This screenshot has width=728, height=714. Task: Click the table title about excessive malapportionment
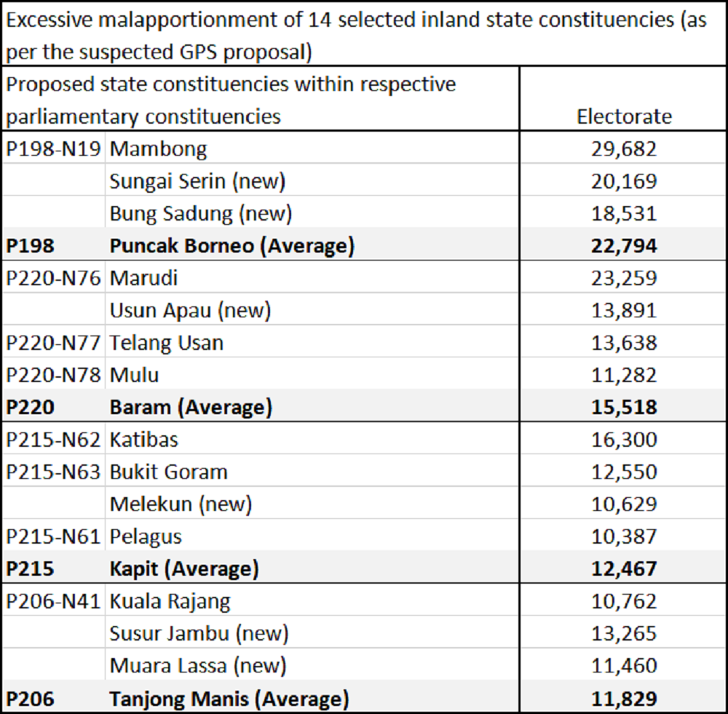[x=357, y=36]
